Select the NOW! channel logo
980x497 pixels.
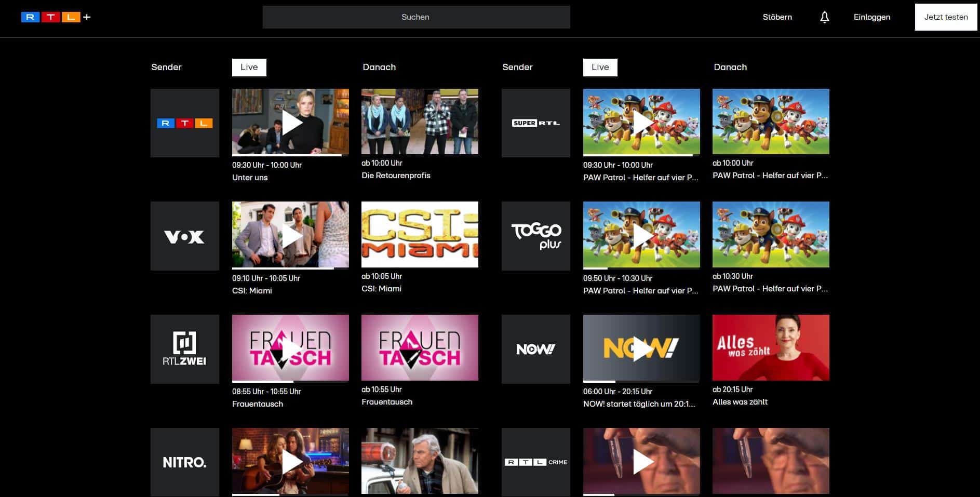click(536, 350)
